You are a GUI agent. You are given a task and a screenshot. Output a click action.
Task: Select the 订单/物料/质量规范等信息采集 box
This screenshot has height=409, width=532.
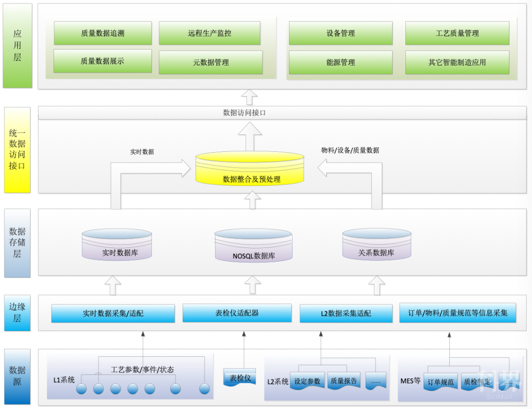point(458,313)
